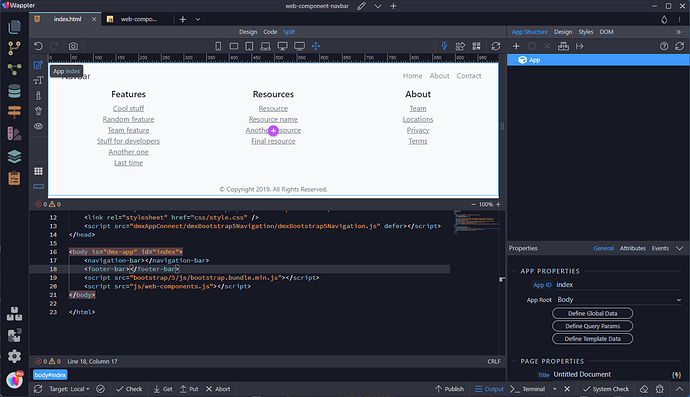The image size is (690, 397).
Task: Open the clipboard checklist sidebar icon
Action: (x=14, y=178)
